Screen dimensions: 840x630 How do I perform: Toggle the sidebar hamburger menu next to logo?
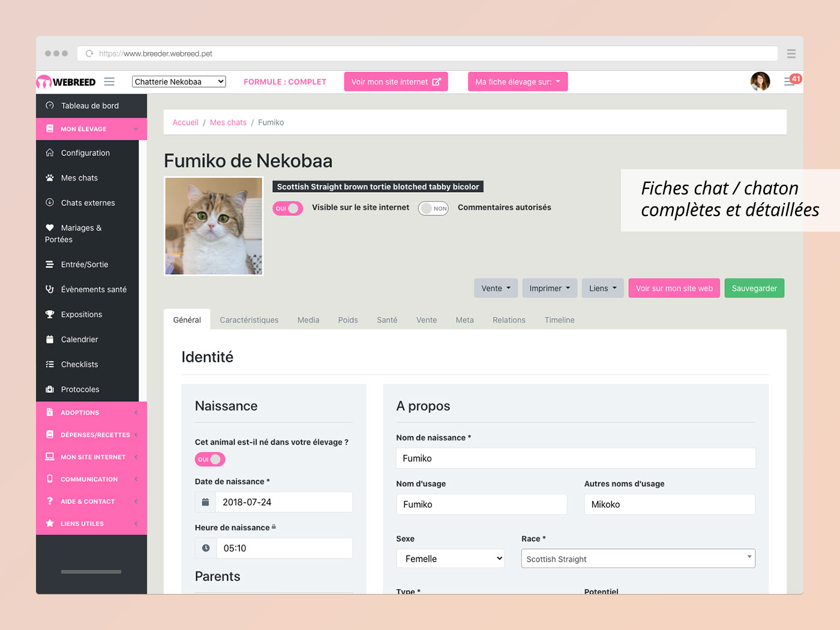tap(109, 82)
